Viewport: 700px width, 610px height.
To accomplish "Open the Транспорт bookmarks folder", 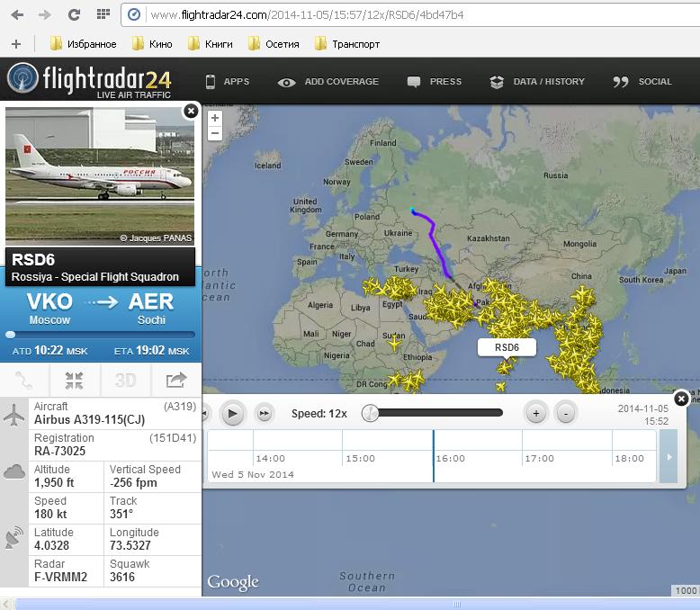I will click(347, 44).
